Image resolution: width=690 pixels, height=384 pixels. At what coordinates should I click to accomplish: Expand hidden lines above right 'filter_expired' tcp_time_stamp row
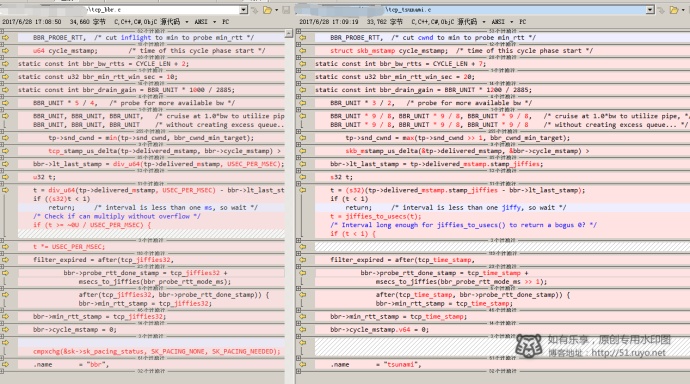pyautogui.click(x=298, y=253)
